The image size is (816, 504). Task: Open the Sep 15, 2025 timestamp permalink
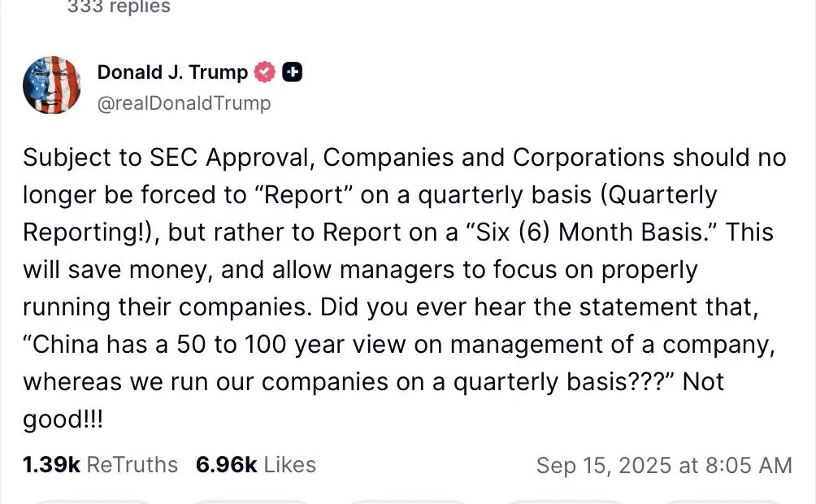coord(664,465)
